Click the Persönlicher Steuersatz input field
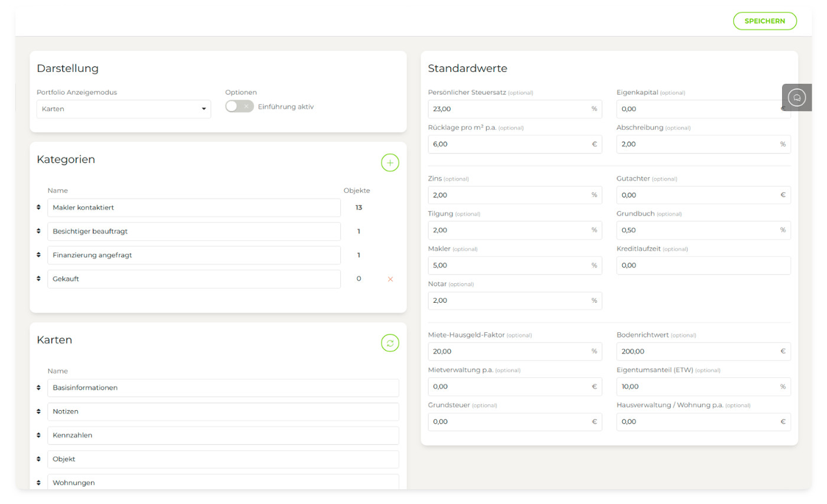 [x=508, y=109]
